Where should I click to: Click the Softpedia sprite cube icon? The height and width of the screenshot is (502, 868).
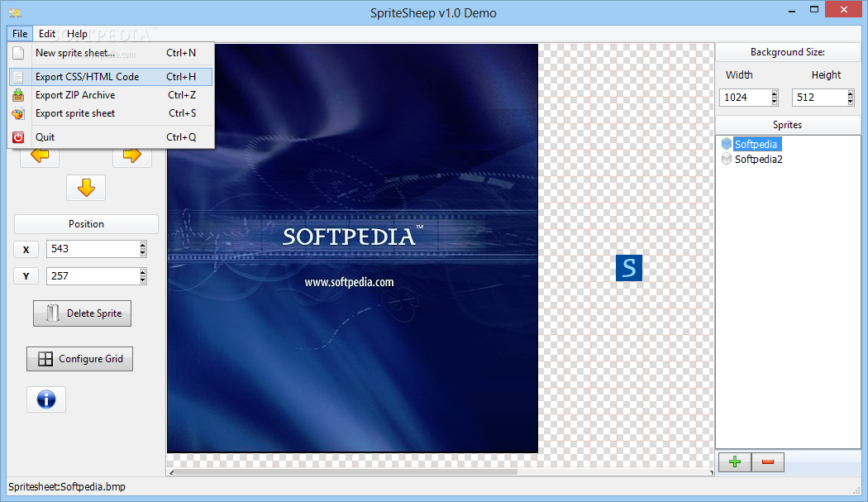tap(727, 144)
